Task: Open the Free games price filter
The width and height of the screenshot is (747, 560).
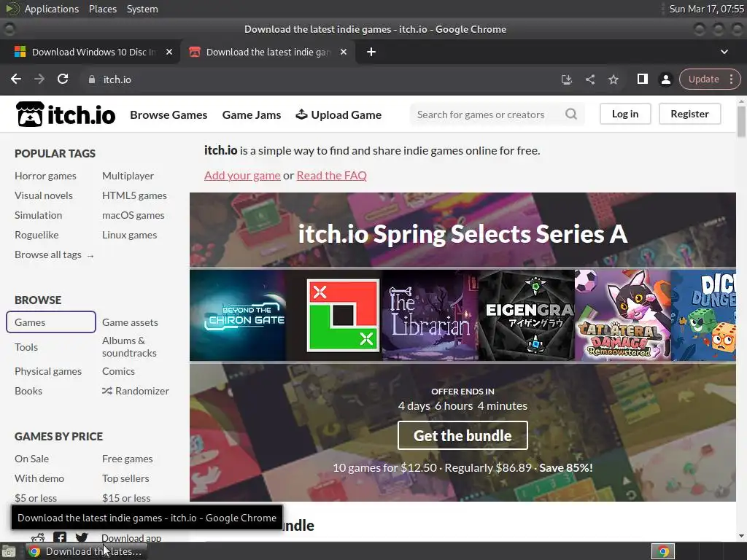Action: (x=127, y=459)
